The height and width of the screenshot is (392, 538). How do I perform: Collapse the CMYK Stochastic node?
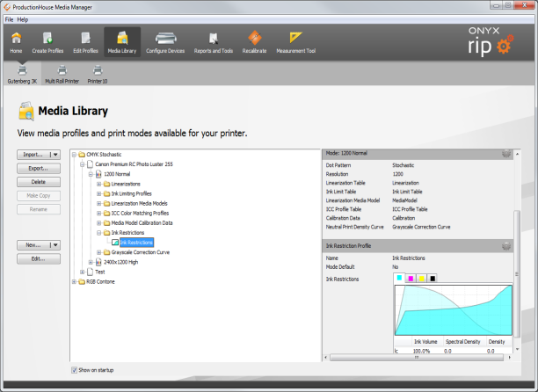[x=74, y=155]
